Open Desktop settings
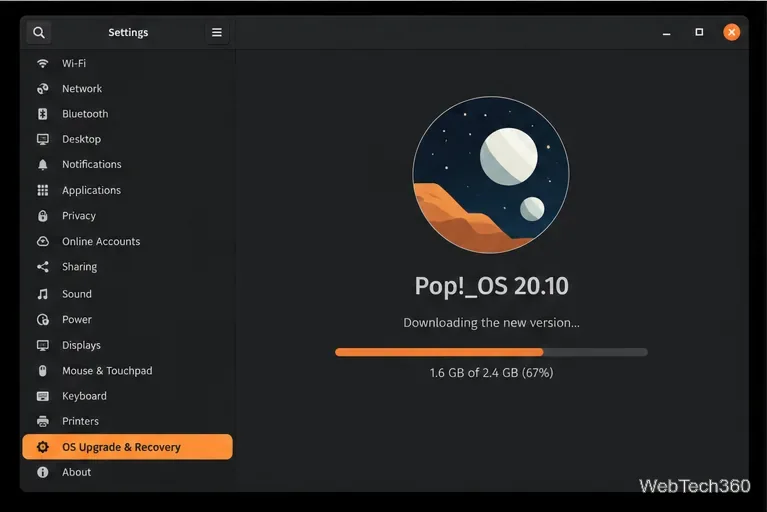767x512 pixels. [x=81, y=139]
